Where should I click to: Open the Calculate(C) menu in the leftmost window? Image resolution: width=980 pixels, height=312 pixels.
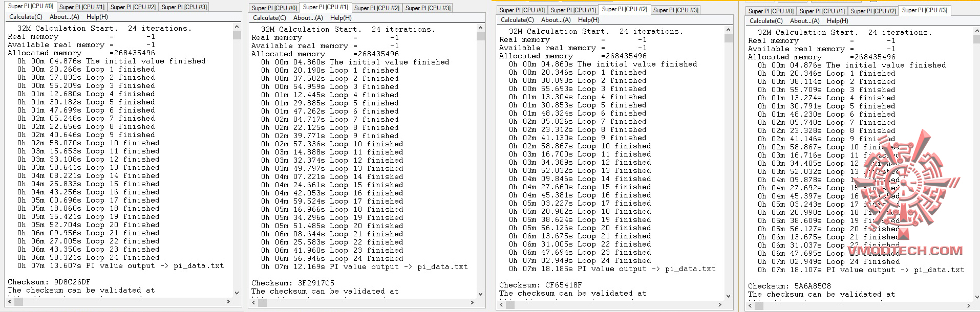(x=25, y=17)
